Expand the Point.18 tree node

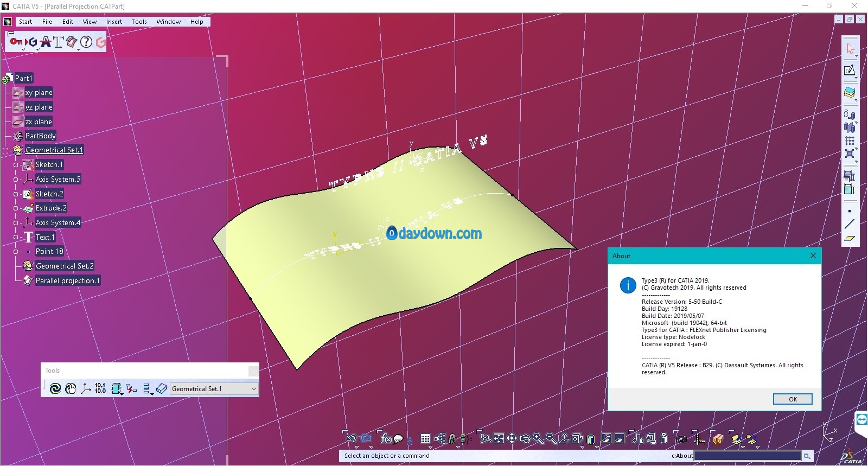tap(16, 252)
